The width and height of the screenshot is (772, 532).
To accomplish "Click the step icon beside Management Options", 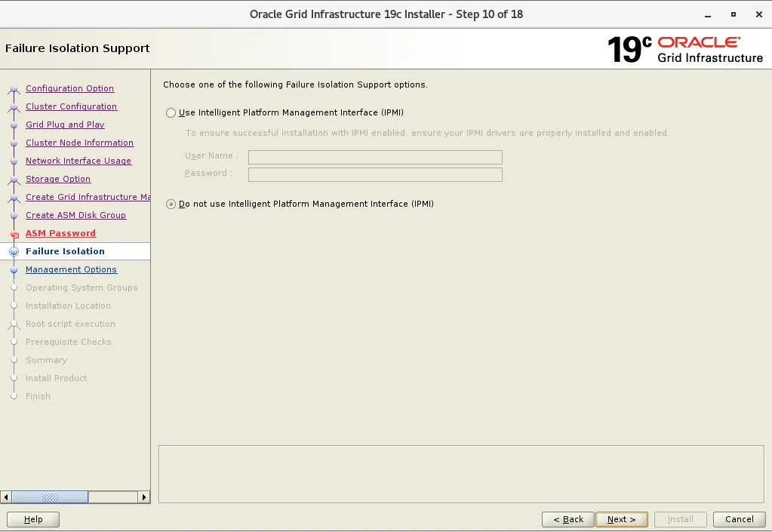I will pyautogui.click(x=14, y=269).
